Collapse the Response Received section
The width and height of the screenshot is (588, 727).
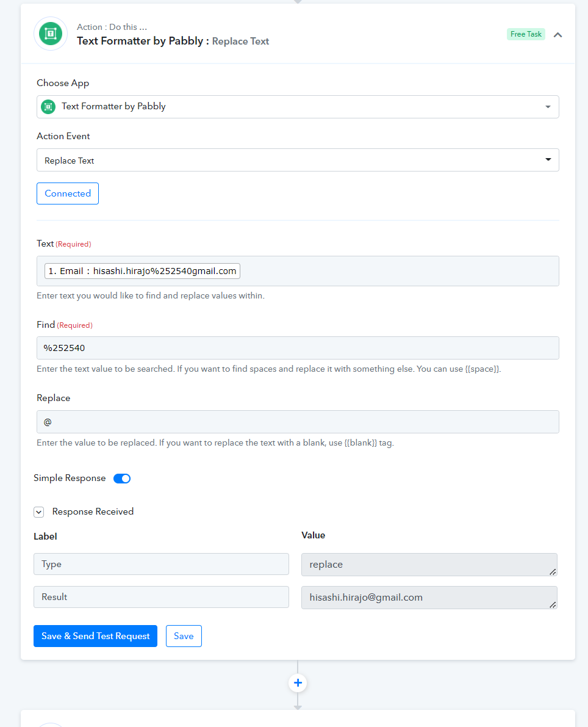click(x=39, y=512)
